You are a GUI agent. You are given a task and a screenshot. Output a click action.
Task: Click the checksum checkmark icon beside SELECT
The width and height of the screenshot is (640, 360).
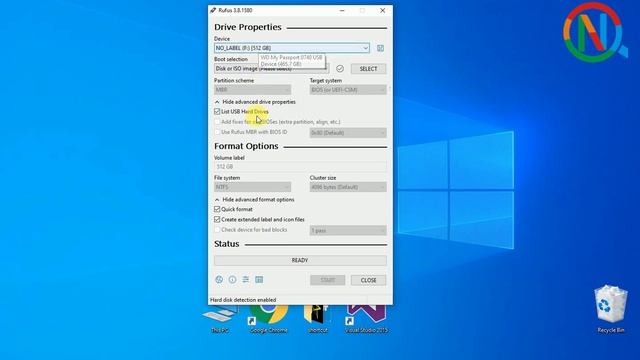coord(340,69)
